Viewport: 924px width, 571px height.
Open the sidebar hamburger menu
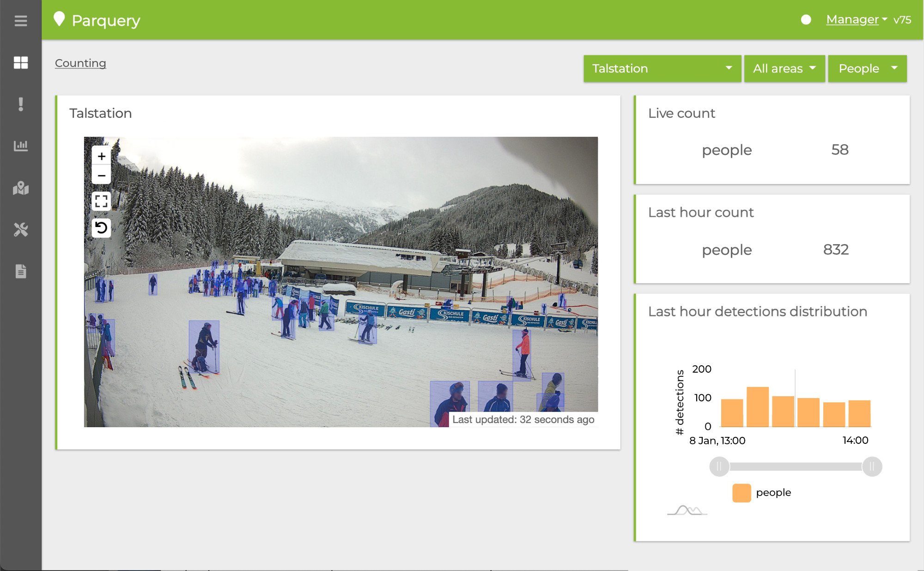pos(20,21)
